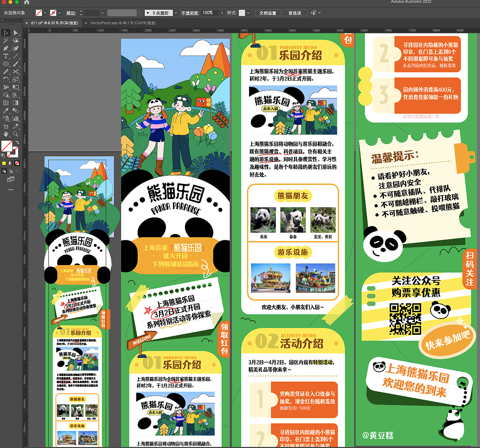Open fill color swatch in control bar

[39, 13]
